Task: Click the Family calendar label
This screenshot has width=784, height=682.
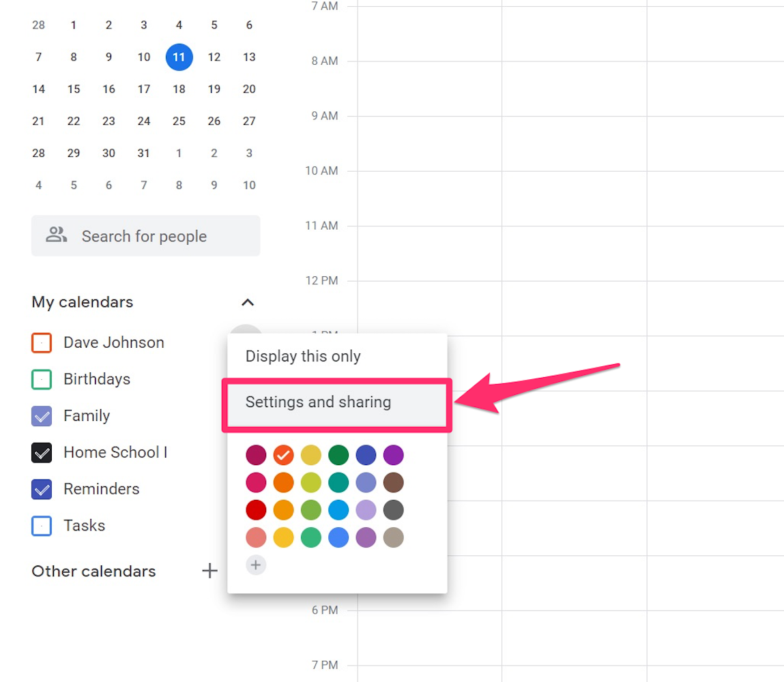Action: pyautogui.click(x=87, y=416)
